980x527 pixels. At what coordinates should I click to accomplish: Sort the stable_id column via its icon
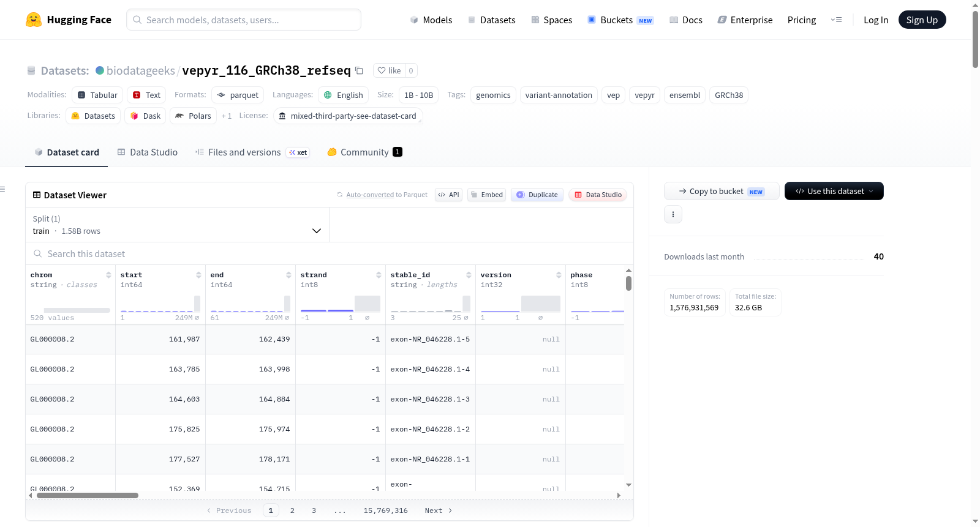coord(469,275)
